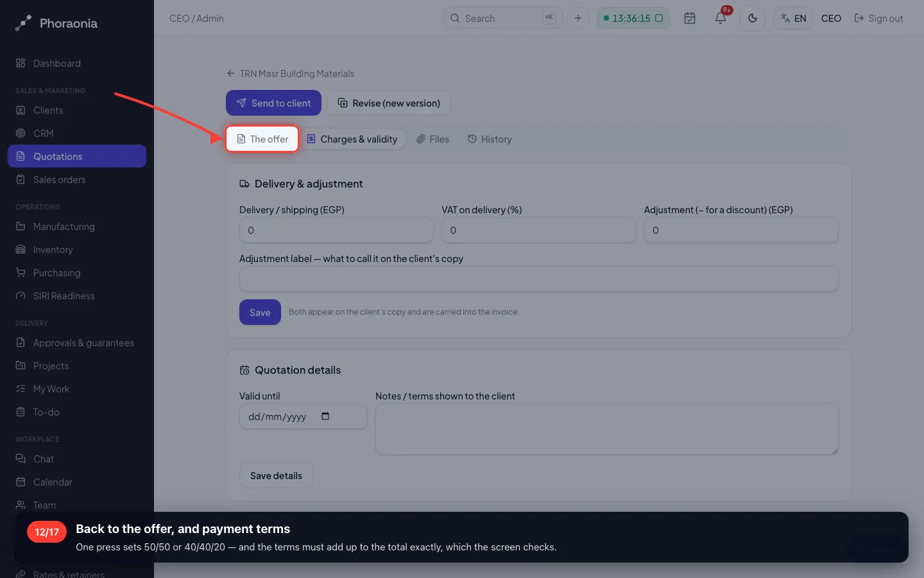Open Manufacturing section
The height and width of the screenshot is (578, 924).
pyautogui.click(x=77, y=227)
